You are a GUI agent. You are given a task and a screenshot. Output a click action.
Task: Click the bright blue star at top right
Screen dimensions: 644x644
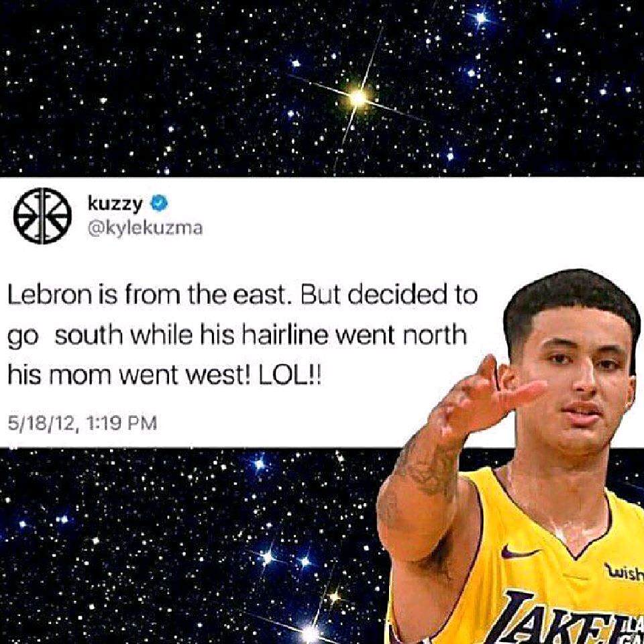481,18
